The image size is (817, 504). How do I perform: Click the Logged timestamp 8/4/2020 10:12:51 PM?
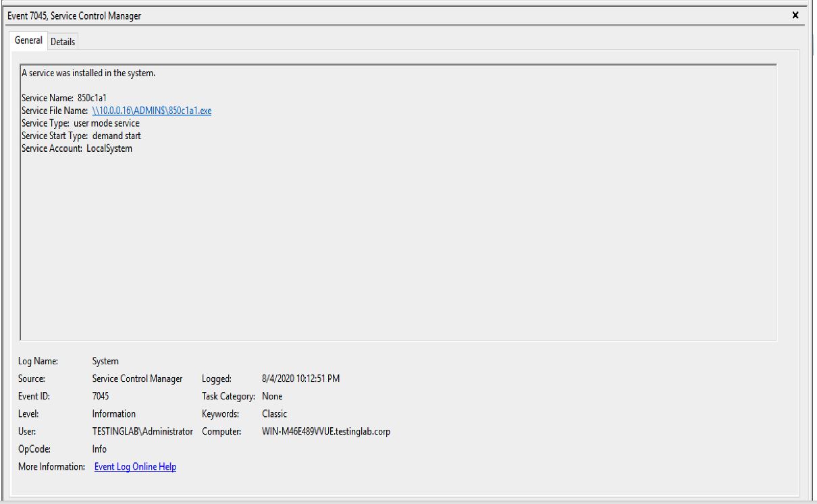pos(300,379)
